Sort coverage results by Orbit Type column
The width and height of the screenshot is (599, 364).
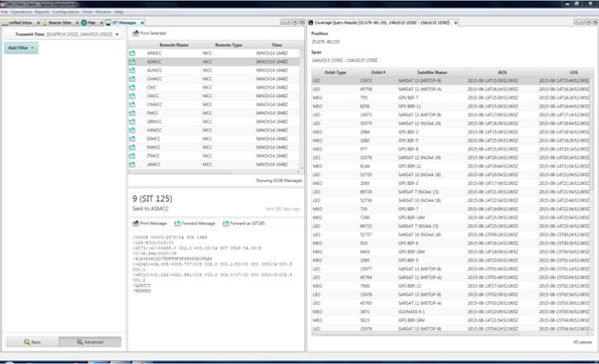(335, 72)
